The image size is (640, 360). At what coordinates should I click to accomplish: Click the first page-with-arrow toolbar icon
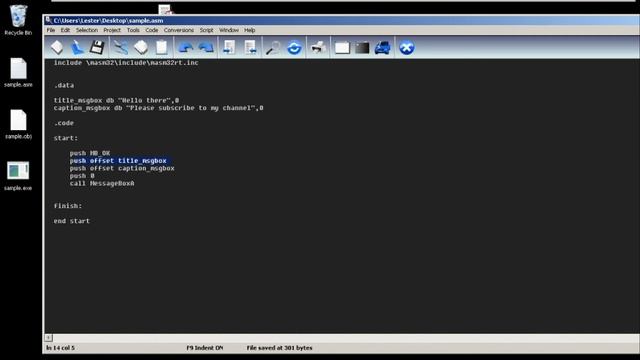pos(229,47)
